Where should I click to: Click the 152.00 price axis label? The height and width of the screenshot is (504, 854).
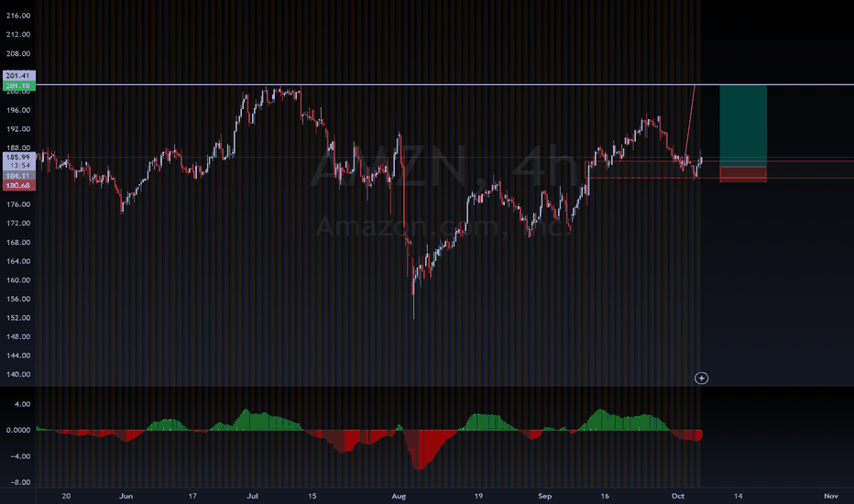point(18,318)
